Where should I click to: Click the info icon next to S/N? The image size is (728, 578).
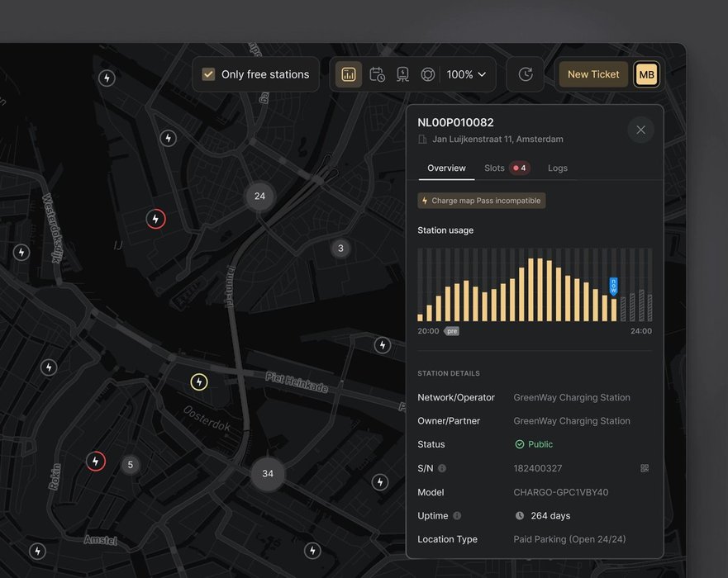[x=442, y=468]
